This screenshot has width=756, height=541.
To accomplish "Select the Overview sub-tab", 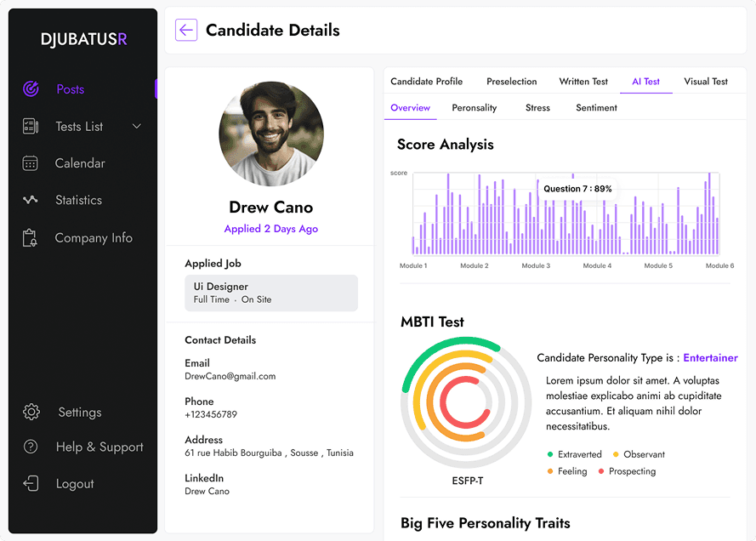I will [410, 107].
